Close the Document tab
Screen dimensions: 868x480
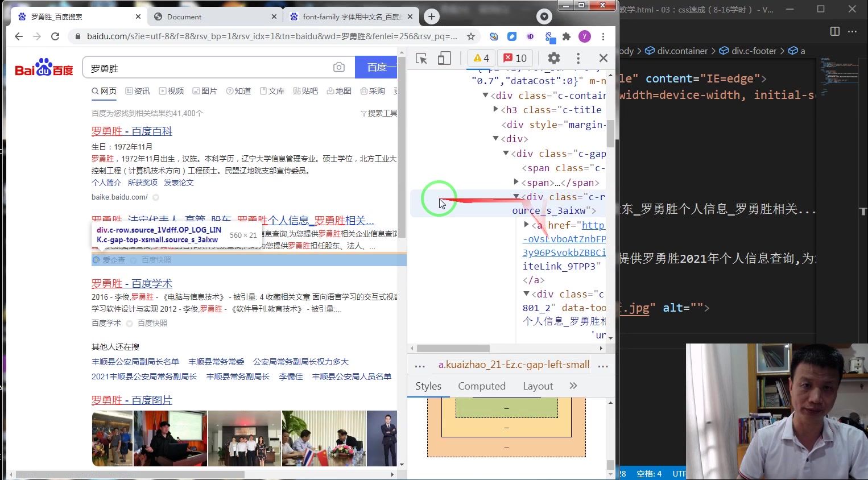coord(274,16)
